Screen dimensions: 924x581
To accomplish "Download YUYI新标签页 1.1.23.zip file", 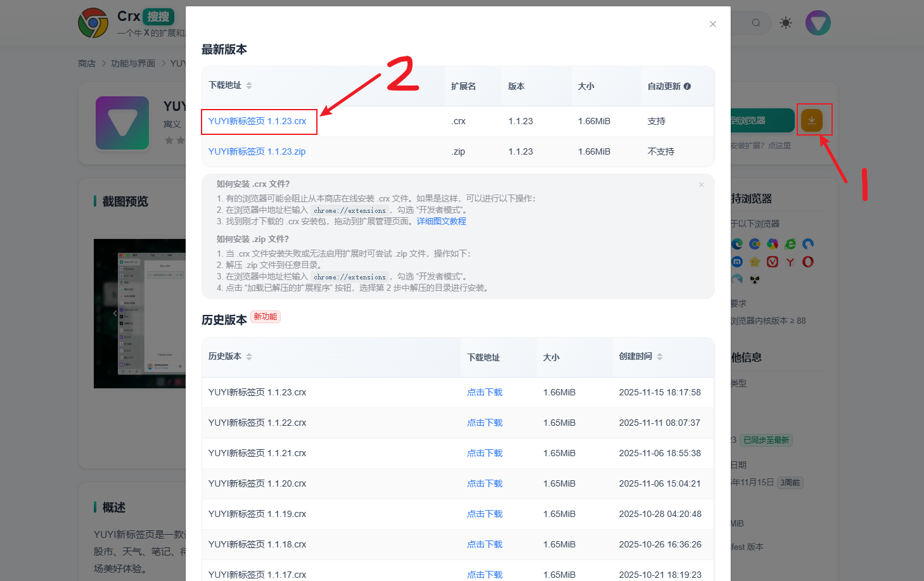I will [257, 151].
